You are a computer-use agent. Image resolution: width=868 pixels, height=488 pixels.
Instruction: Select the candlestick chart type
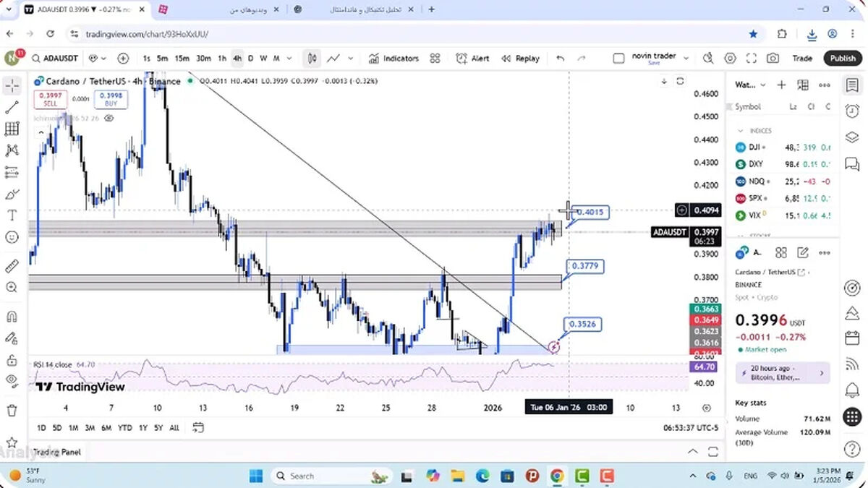pos(312,59)
